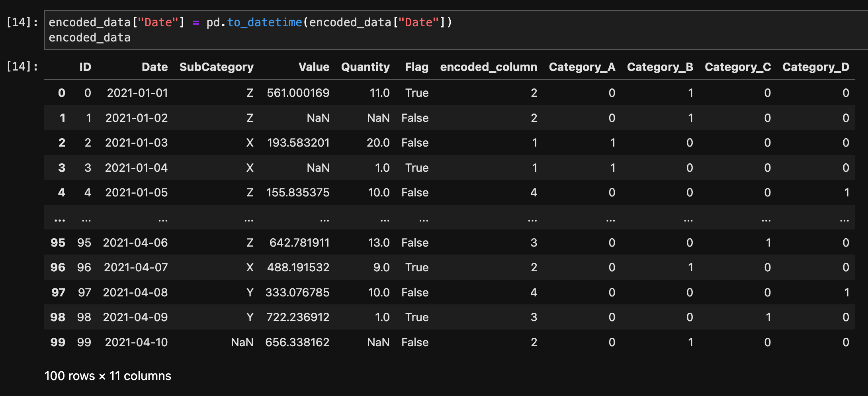Click the '100 rows × 11 columns' summary
The height and width of the screenshot is (396, 868).
tap(108, 376)
